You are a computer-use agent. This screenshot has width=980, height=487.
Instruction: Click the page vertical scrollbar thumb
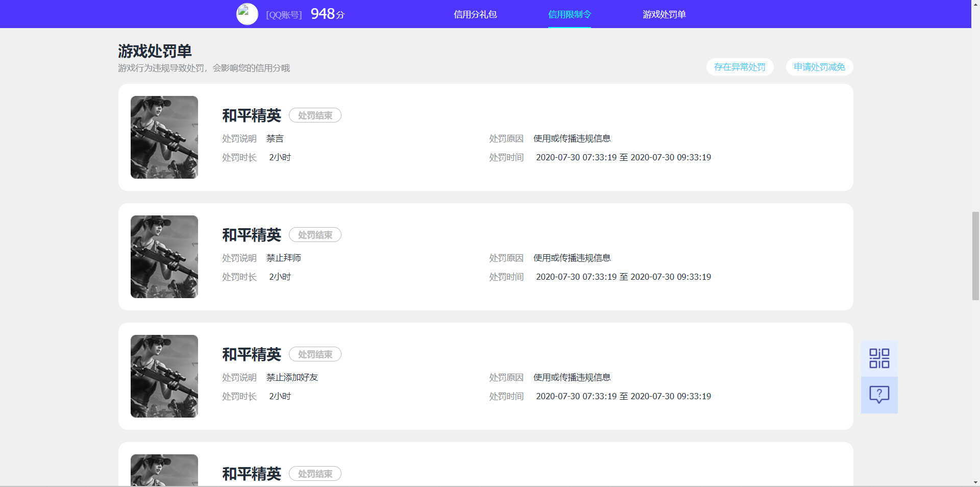(975, 256)
